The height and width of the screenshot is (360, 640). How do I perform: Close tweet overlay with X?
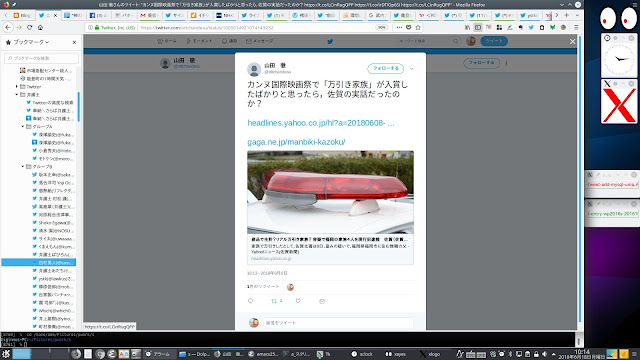(x=573, y=41)
